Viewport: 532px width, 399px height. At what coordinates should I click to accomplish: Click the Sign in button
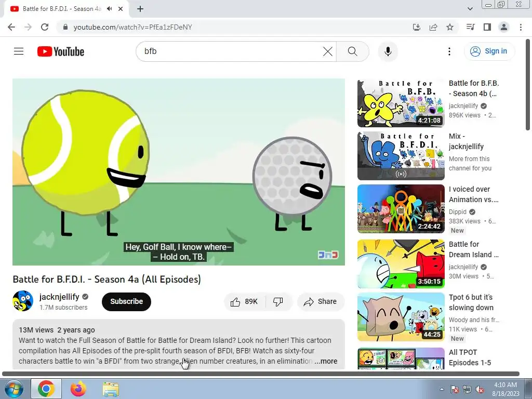point(489,51)
